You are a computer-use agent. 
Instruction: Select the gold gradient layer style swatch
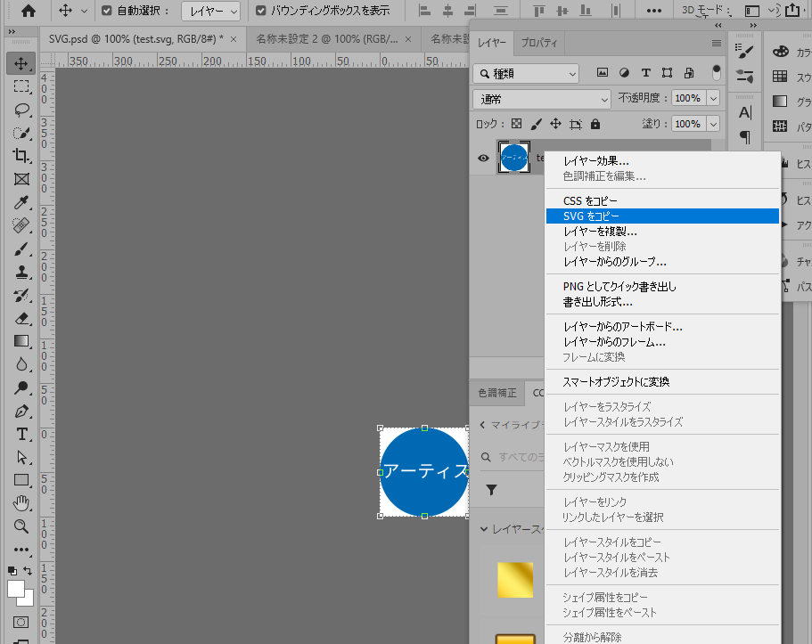click(x=515, y=580)
